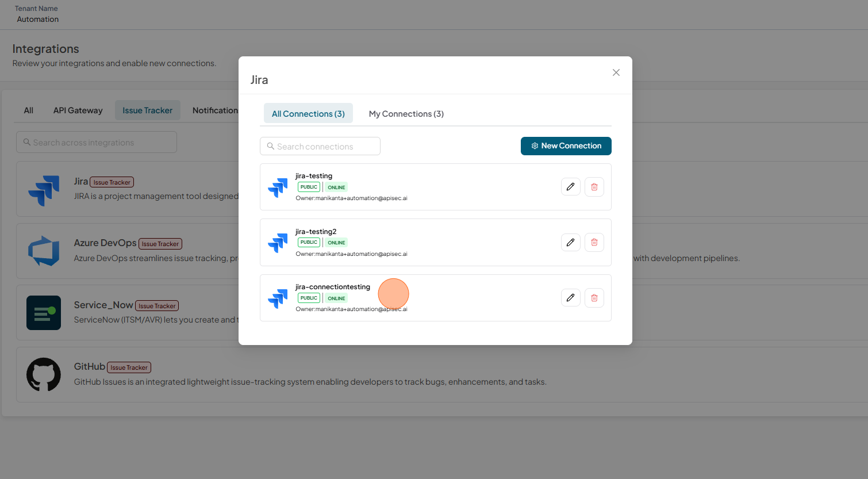Delete the jira-testing connection via trash icon
This screenshot has width=868, height=479.
click(x=594, y=187)
